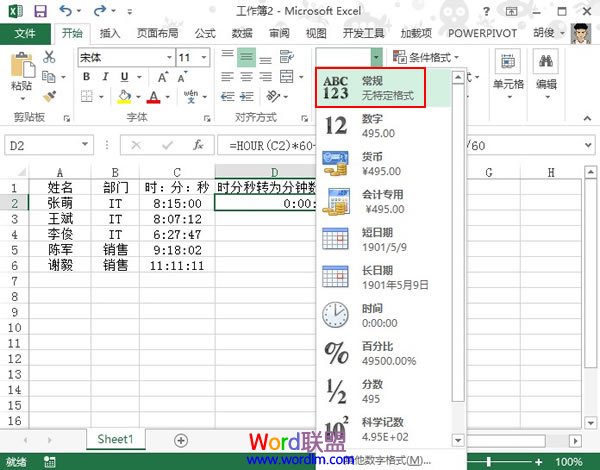Toggle Underline formatting
Viewport: 600px width, 470px height.
(x=124, y=77)
